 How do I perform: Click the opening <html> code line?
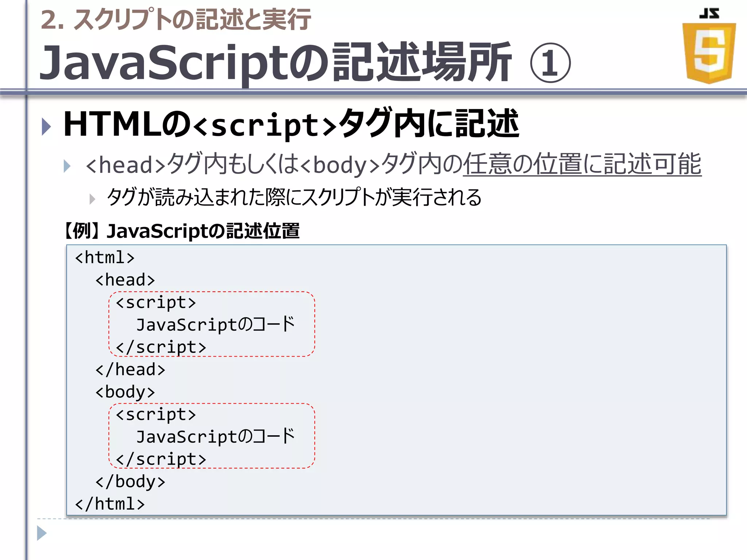click(105, 257)
